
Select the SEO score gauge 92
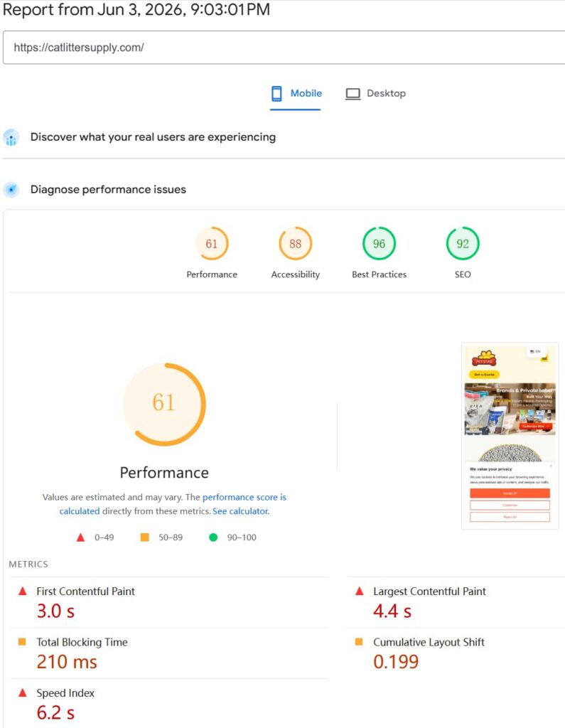[x=463, y=243]
